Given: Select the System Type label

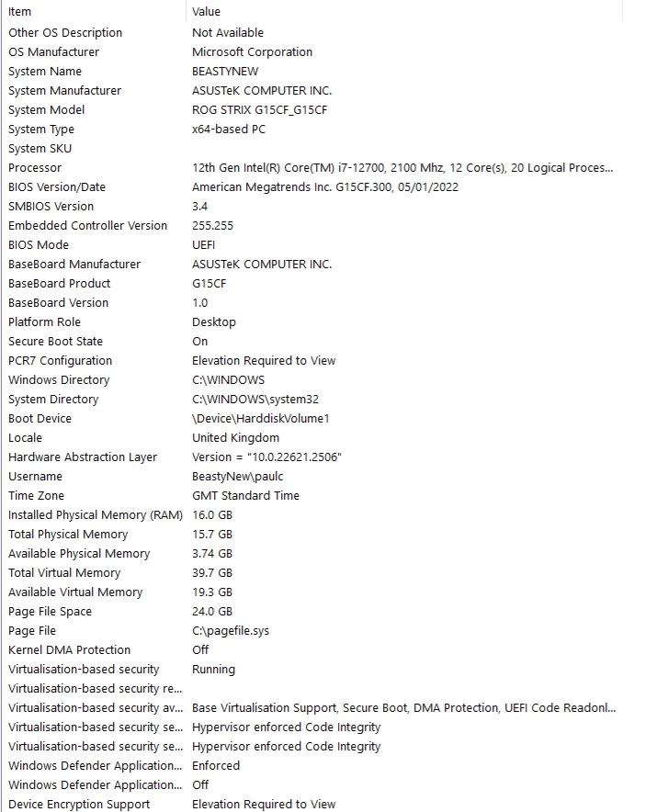Looking at the screenshot, I should click(x=41, y=130).
